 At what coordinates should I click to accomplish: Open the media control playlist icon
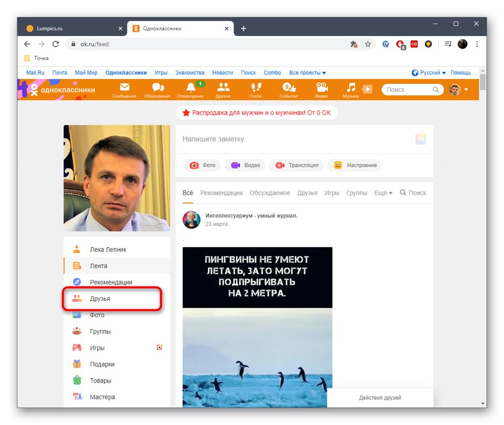point(448,44)
